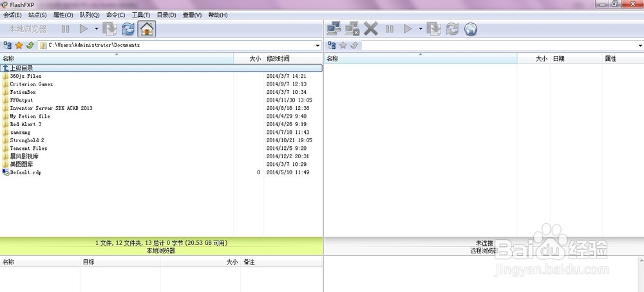
Task: Open the 队列(Q) menu
Action: (90, 15)
